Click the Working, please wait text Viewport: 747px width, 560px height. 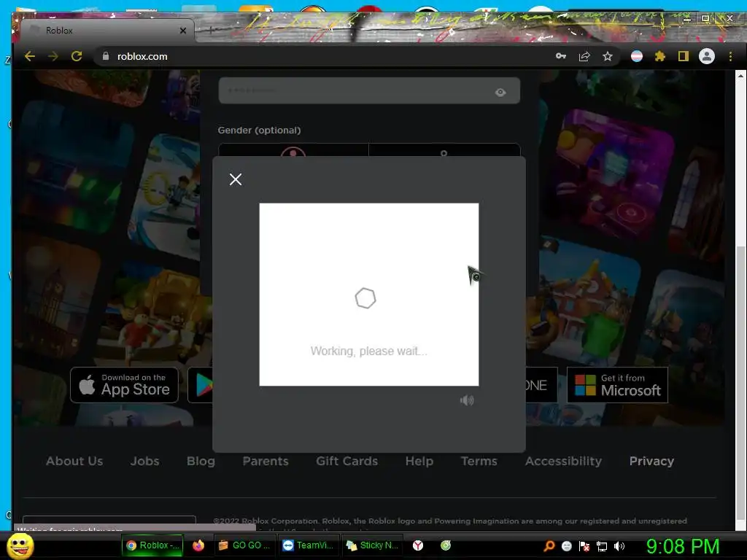pos(368,351)
